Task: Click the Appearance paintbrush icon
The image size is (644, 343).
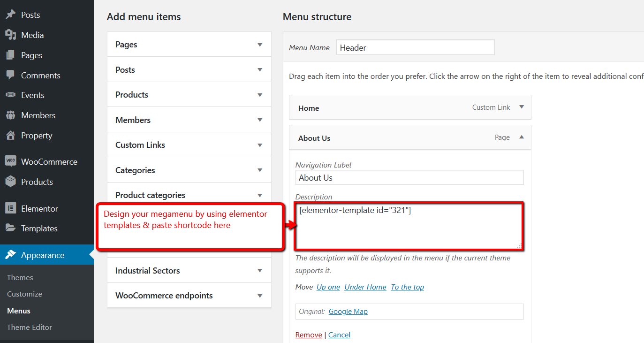Action: (x=10, y=255)
